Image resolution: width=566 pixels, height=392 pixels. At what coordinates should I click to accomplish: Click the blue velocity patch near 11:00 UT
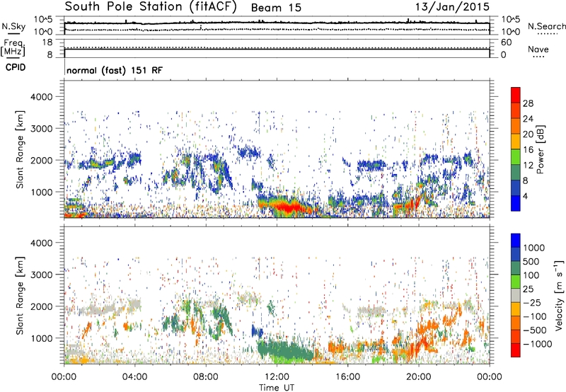[257, 330]
